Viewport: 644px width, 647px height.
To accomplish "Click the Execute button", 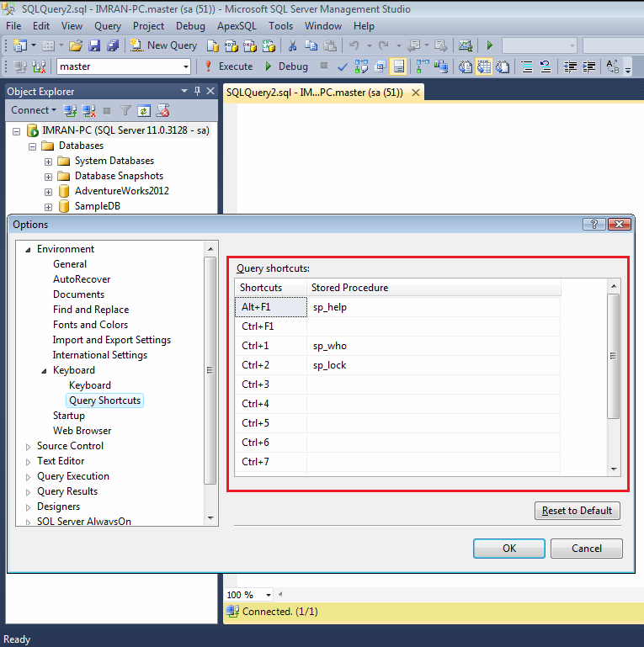I will pos(229,66).
